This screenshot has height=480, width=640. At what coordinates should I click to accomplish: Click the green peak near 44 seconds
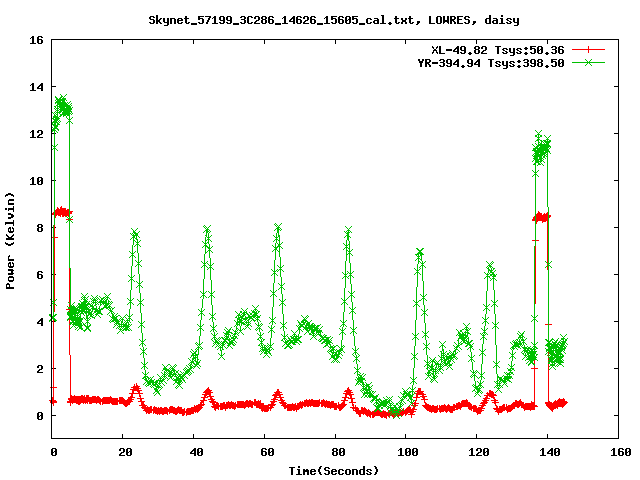click(207, 229)
